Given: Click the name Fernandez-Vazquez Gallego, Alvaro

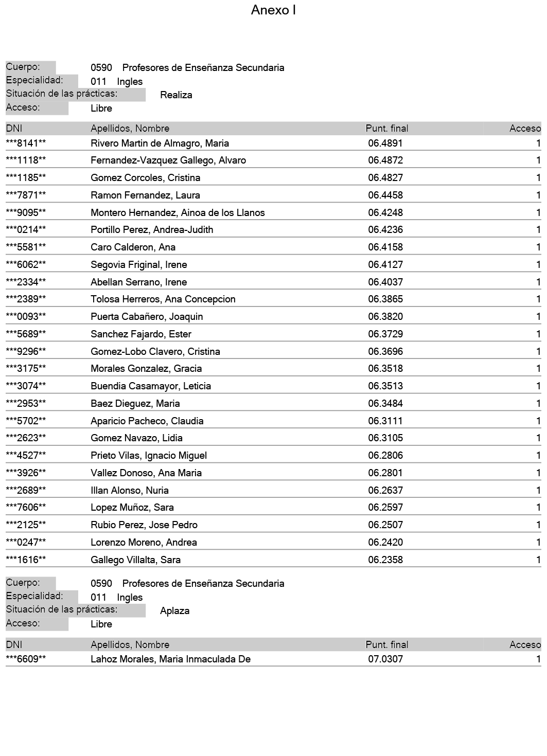Looking at the screenshot, I should click(x=168, y=160).
